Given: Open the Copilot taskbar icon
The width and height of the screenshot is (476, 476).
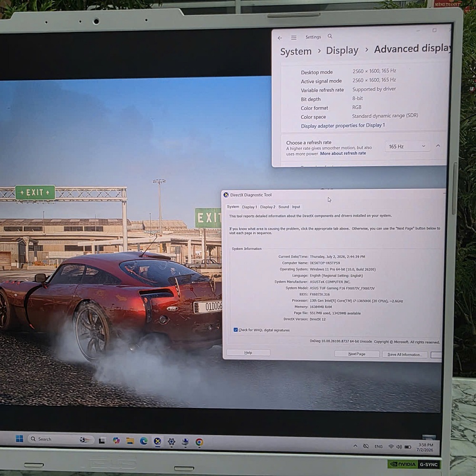Looking at the screenshot, I should point(116,440).
